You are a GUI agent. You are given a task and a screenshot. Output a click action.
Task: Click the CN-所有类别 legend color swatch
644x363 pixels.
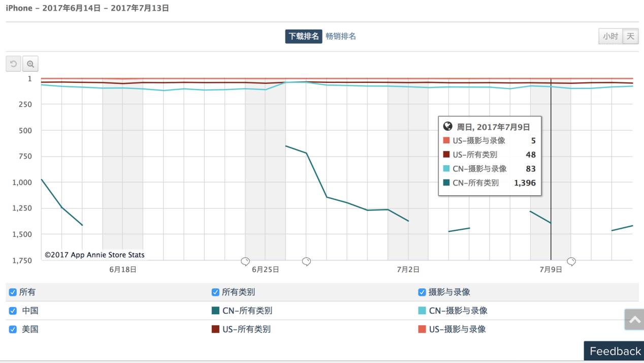pyautogui.click(x=215, y=311)
